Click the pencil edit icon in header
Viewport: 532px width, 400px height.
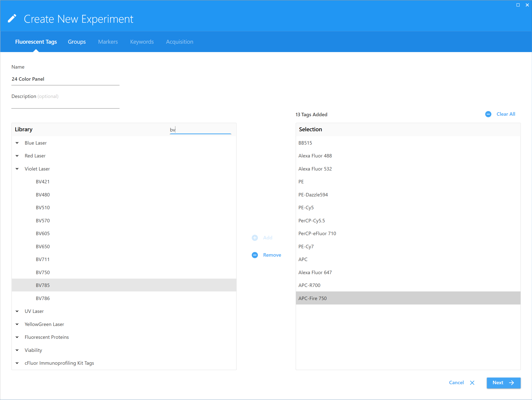coord(12,19)
